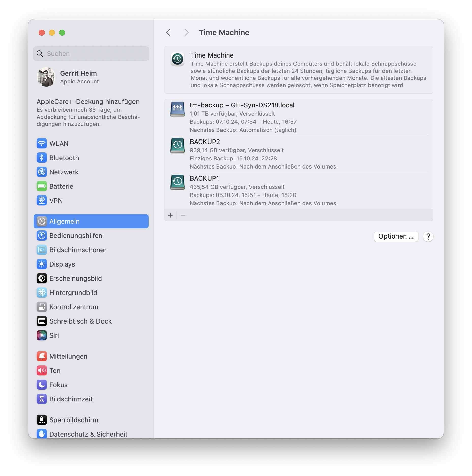Open AppleCare+-Deckung hinzufügen notice
This screenshot has width=472, height=476.
[x=88, y=113]
